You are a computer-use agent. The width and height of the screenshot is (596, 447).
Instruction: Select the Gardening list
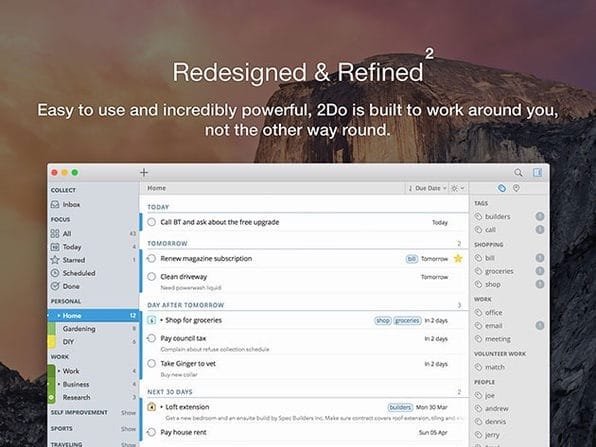point(94,329)
